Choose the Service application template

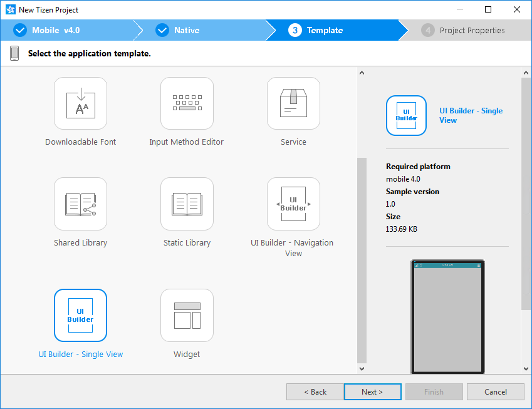(293, 103)
